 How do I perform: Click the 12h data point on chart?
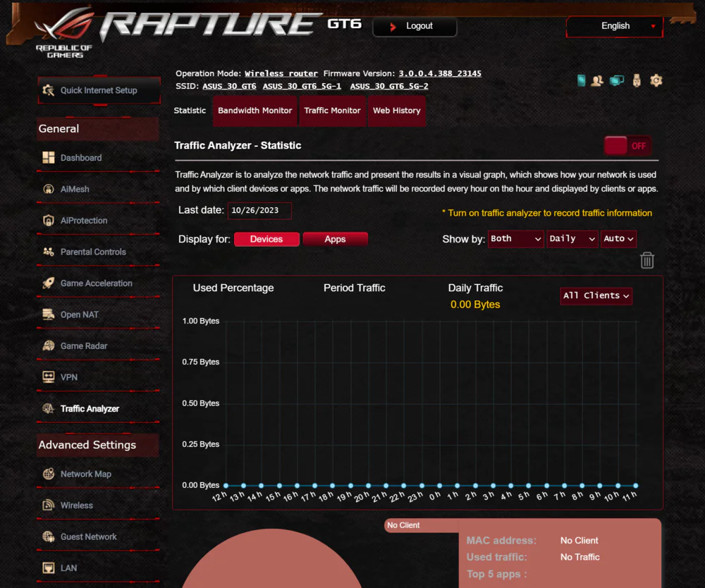tap(226, 486)
